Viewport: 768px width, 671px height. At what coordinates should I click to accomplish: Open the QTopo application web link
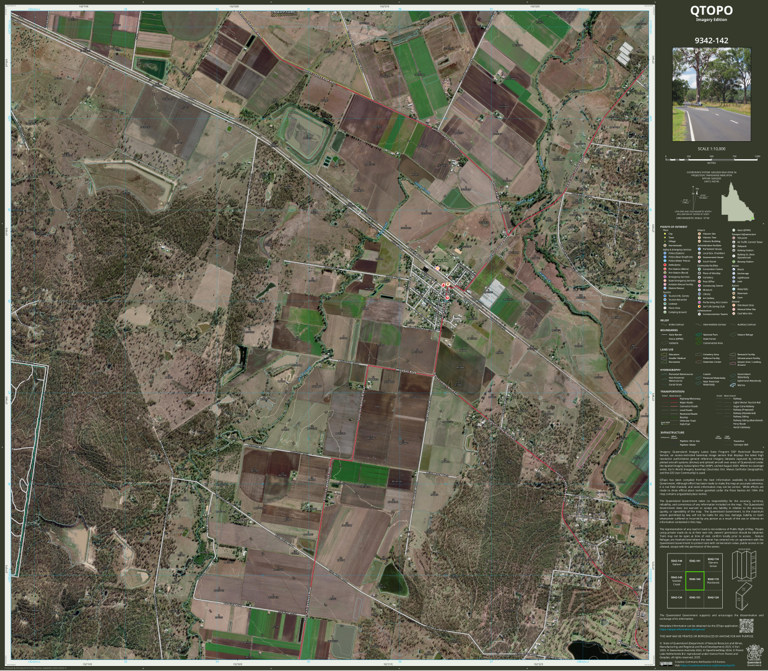pos(682,629)
